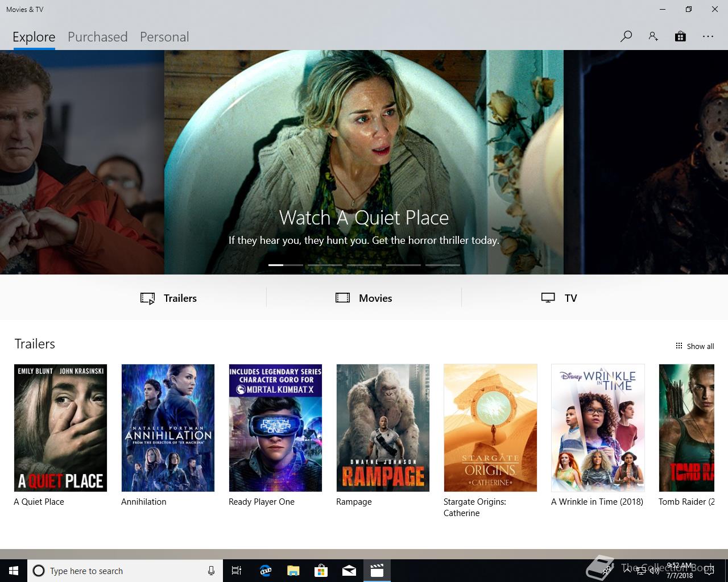Select the fifth carousel slide indicator
This screenshot has width=728, height=582.
click(x=442, y=265)
